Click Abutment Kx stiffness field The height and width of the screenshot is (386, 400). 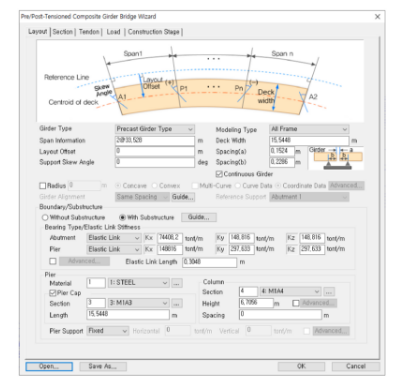[170, 238]
